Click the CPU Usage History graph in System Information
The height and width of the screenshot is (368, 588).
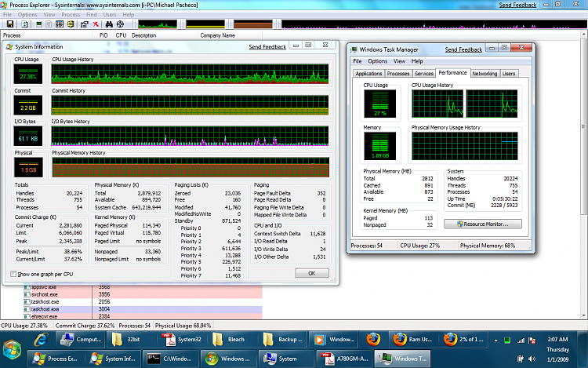click(190, 74)
